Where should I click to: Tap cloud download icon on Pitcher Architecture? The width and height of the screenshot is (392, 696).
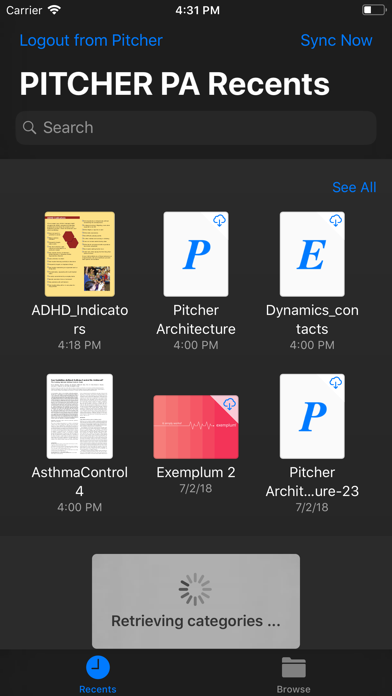[x=219, y=220]
